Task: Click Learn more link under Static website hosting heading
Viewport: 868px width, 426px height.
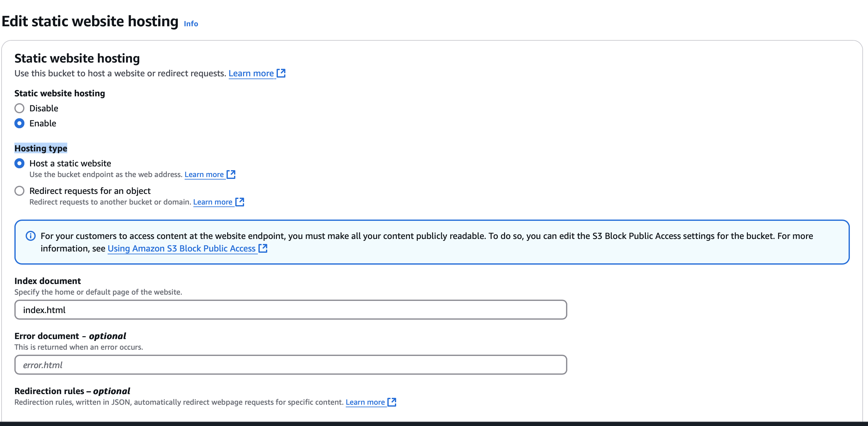Action: (x=251, y=73)
